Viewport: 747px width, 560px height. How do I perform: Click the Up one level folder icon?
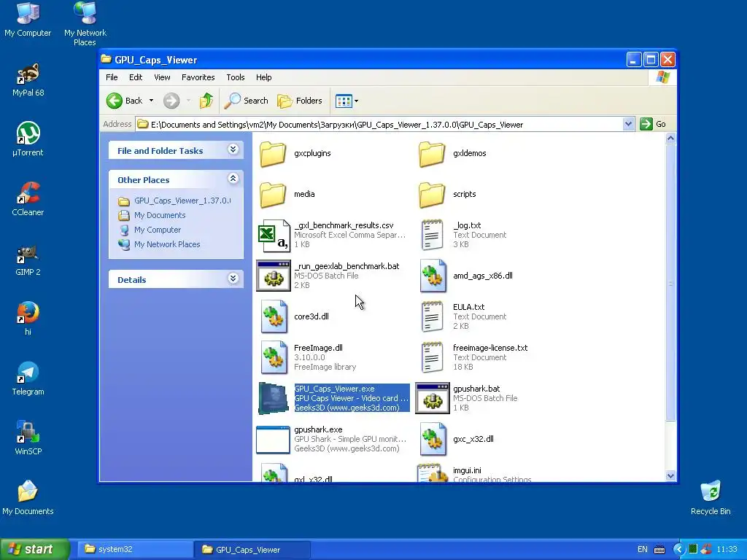point(206,101)
